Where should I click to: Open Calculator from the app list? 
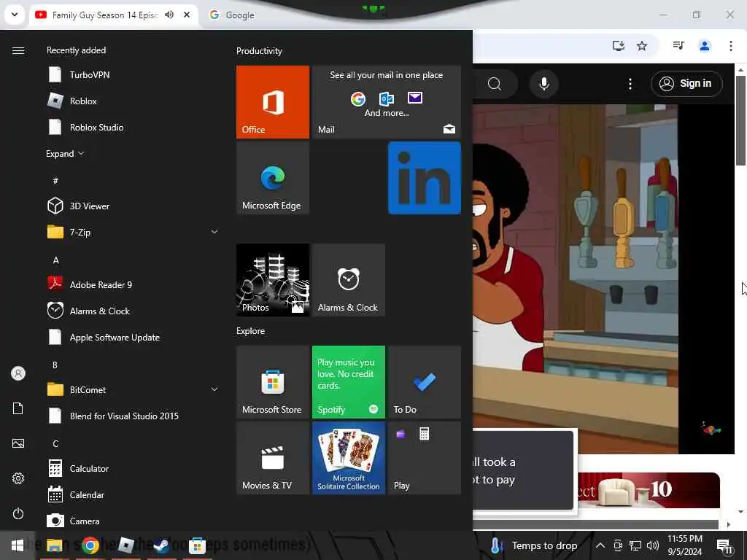(x=133, y=469)
